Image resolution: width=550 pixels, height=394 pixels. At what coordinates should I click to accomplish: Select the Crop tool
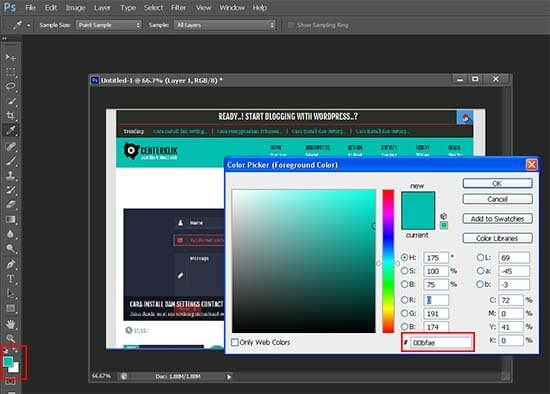point(11,115)
